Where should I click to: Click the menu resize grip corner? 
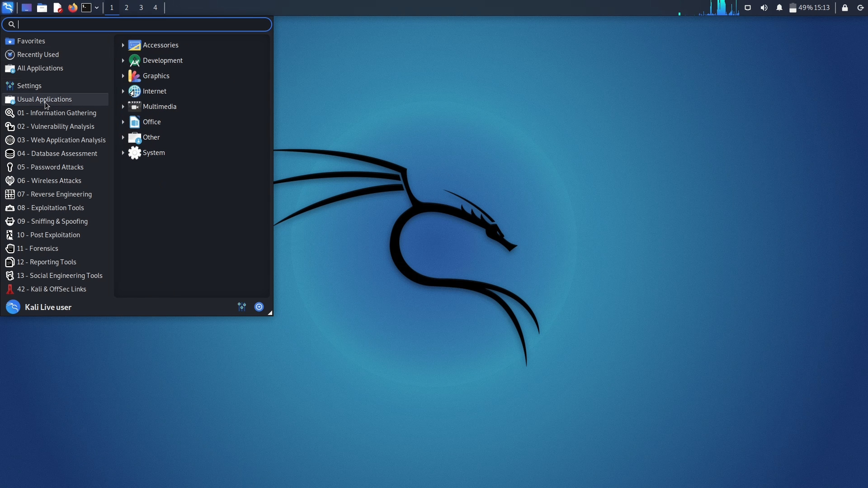click(270, 313)
